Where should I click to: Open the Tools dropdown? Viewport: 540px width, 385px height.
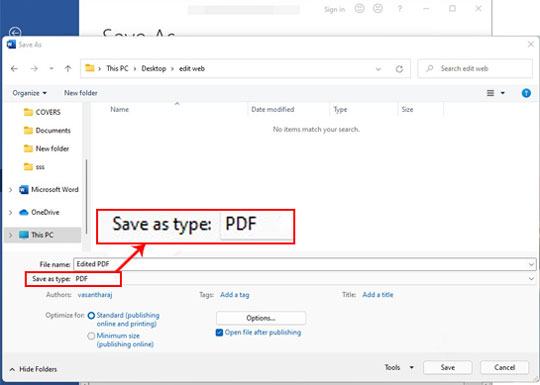399,367
